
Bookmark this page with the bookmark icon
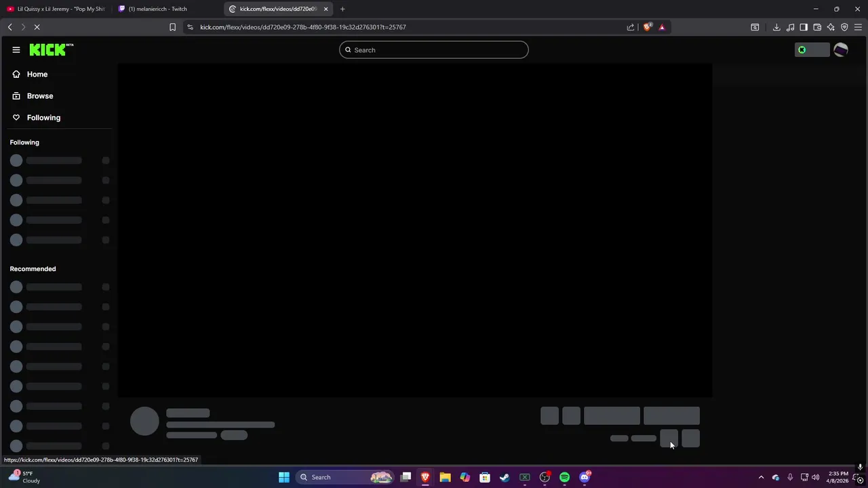point(172,27)
